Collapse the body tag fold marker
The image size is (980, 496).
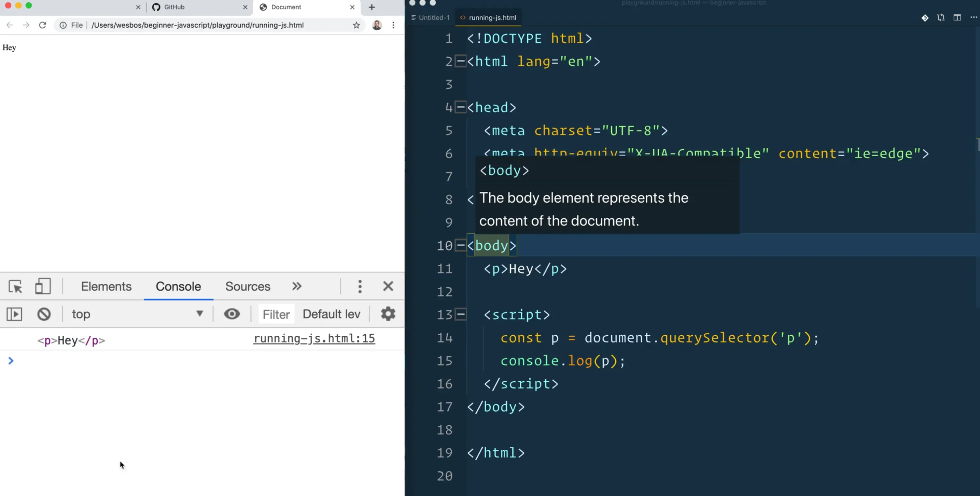tap(460, 246)
